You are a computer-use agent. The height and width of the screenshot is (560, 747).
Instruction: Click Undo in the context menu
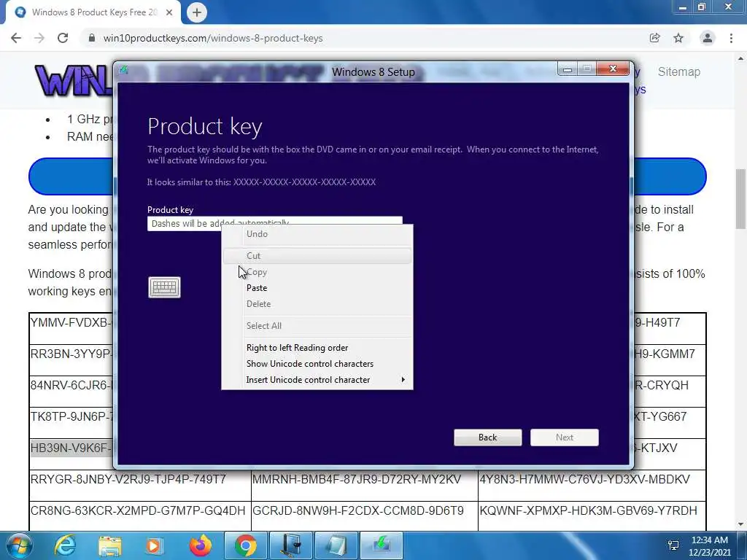tap(317, 234)
